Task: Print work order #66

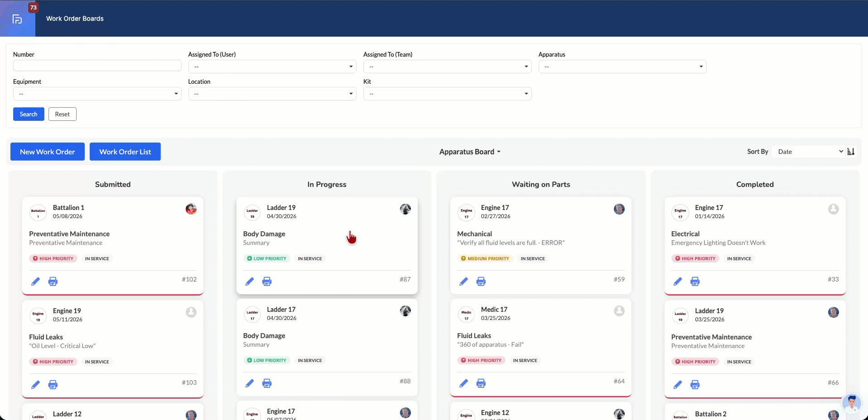Action: click(695, 385)
